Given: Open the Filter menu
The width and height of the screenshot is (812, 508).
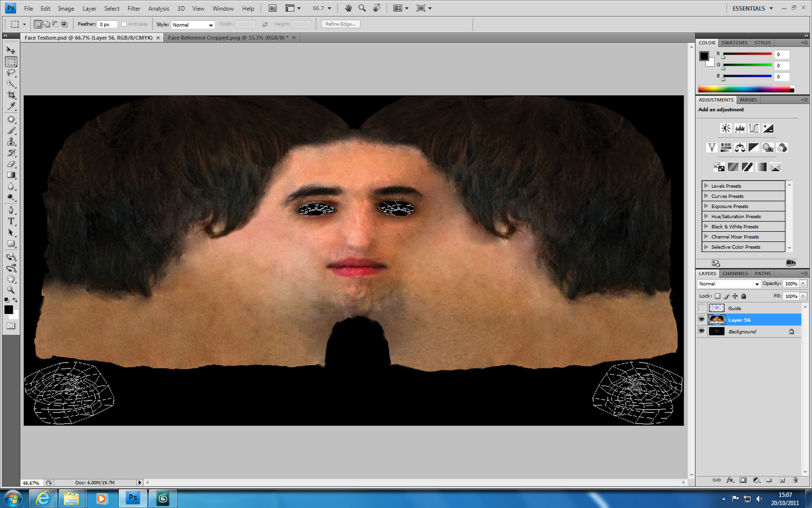Looking at the screenshot, I should [133, 8].
